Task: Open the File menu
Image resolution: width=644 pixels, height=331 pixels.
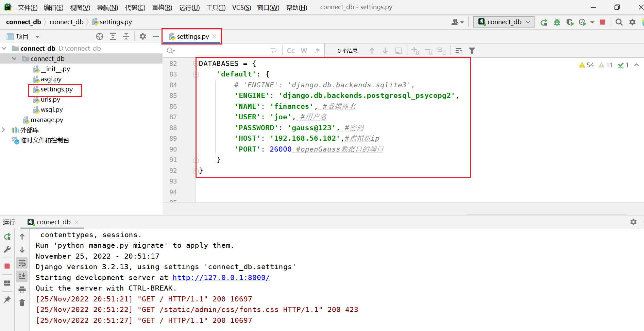Action: (28, 7)
